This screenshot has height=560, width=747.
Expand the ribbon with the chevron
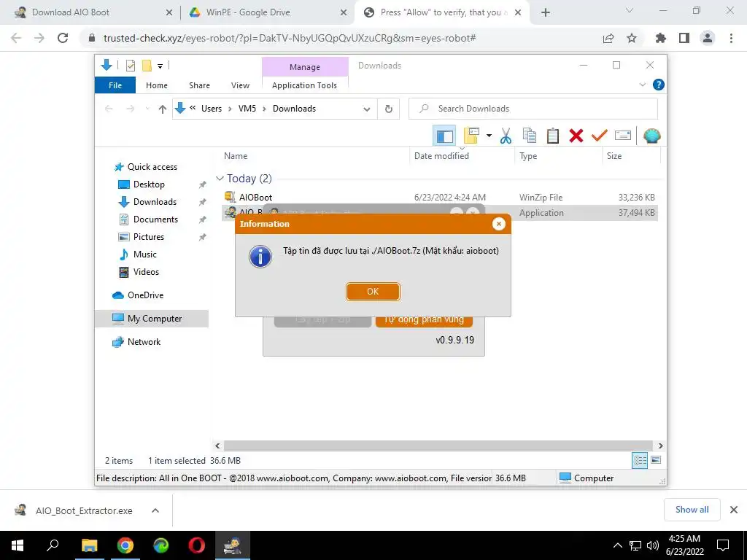[x=642, y=85]
